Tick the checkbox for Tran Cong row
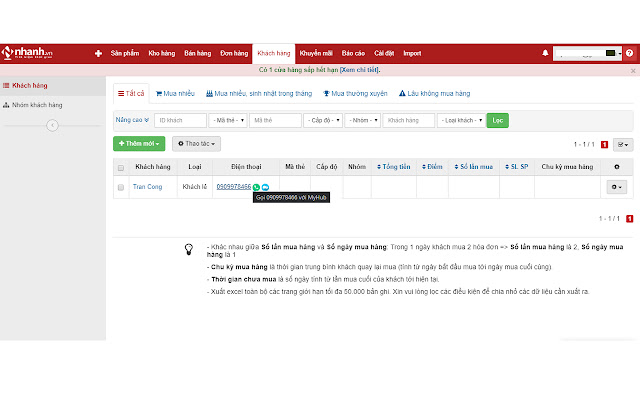The width and height of the screenshot is (640, 400). (121, 187)
